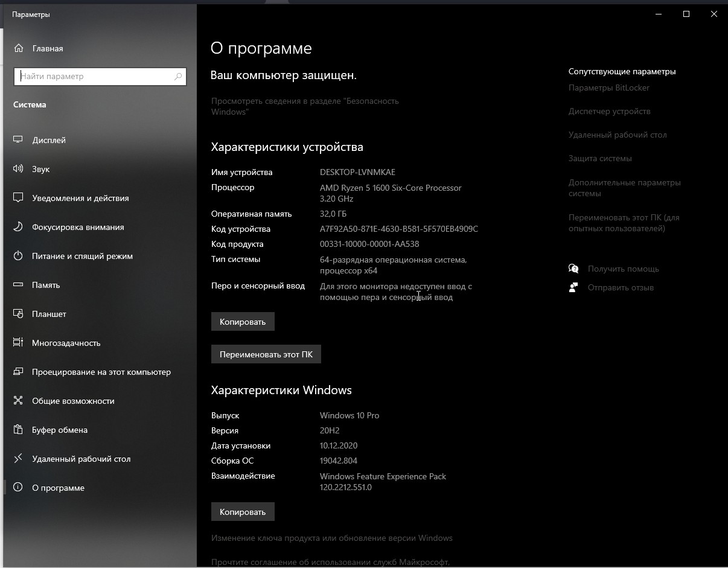Image resolution: width=728 pixels, height=568 pixels.
Task: Copy device specifications with Копировать
Action: pos(243,322)
